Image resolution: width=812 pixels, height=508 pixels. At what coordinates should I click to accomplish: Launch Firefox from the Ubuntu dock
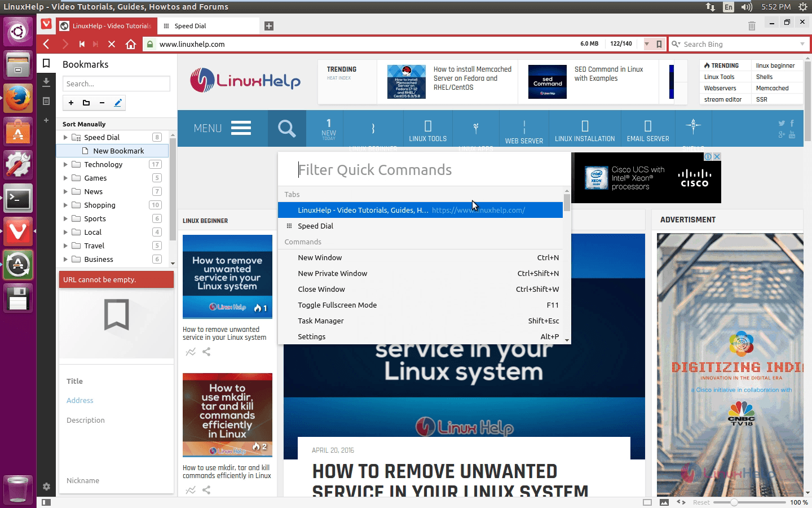(x=18, y=99)
